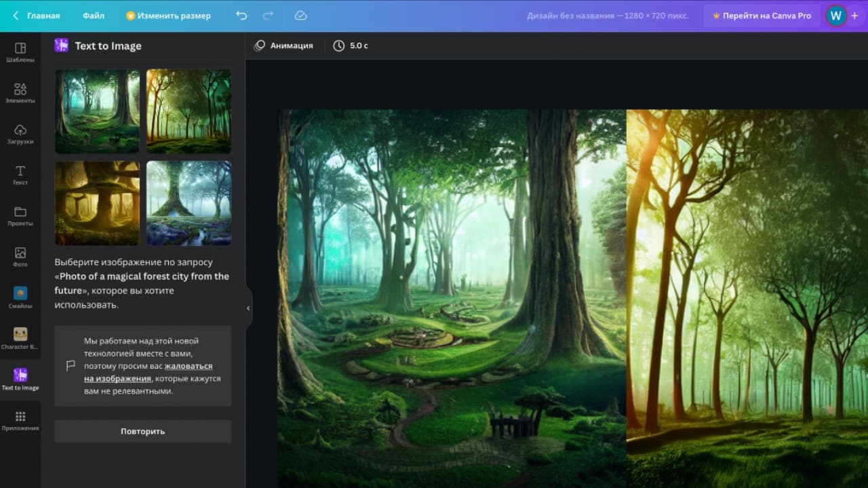Collapse the side panel with chevron handle

coord(248,308)
